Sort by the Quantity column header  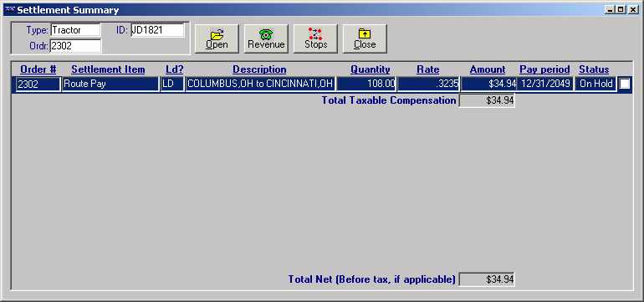[x=370, y=69]
